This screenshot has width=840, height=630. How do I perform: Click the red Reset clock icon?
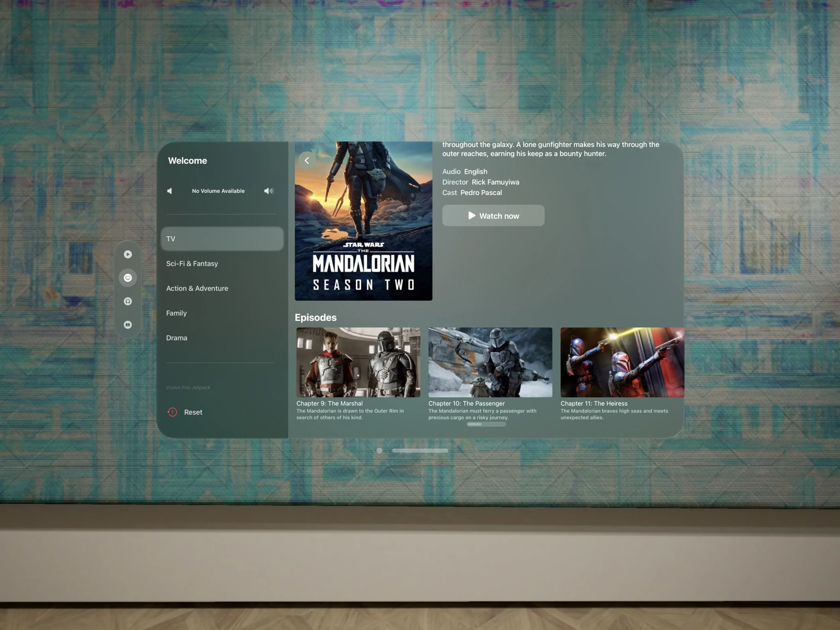172,412
